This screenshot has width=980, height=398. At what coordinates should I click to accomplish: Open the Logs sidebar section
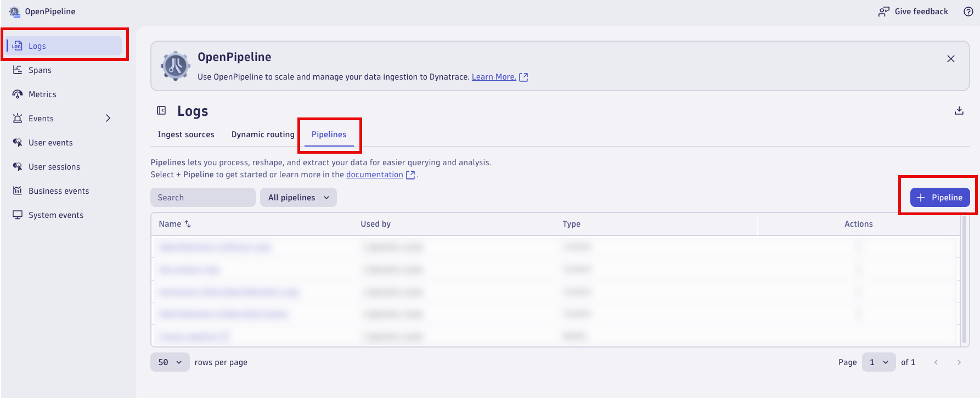point(64,46)
